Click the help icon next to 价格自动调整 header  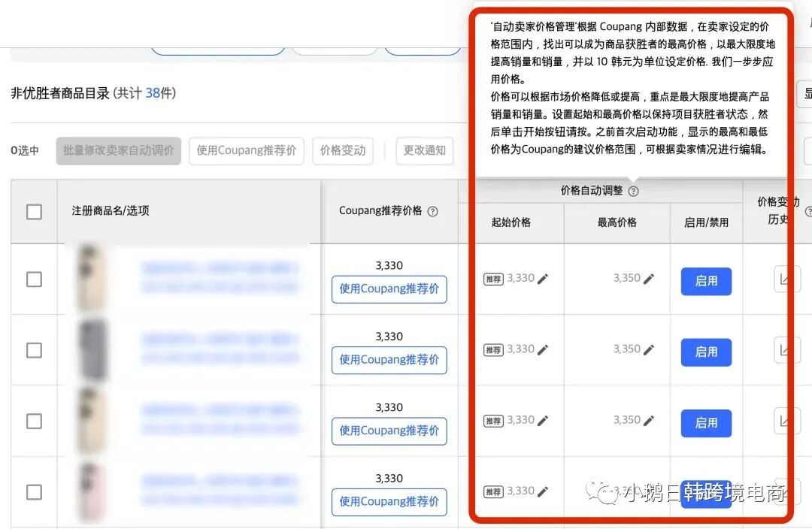coord(635,191)
